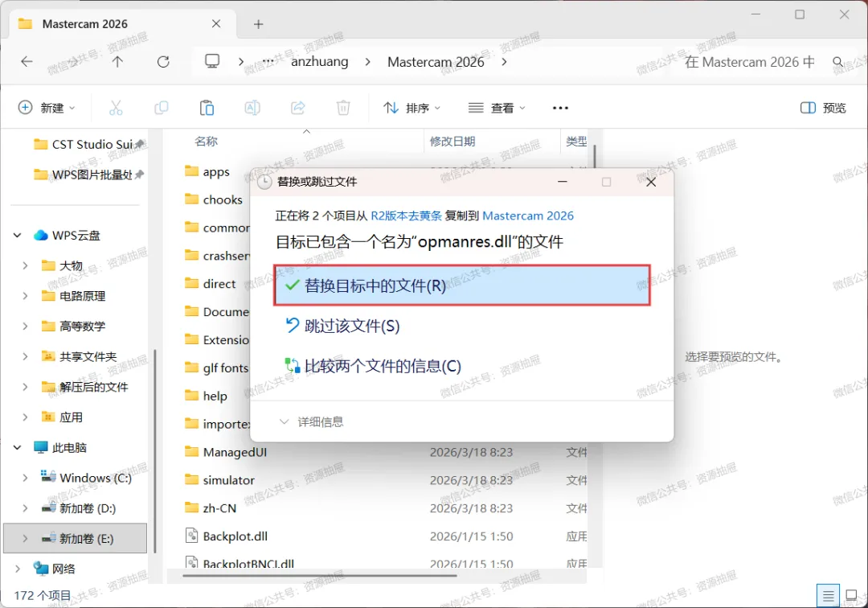Click the simulator folder icon
868x608 pixels.
[x=191, y=479]
